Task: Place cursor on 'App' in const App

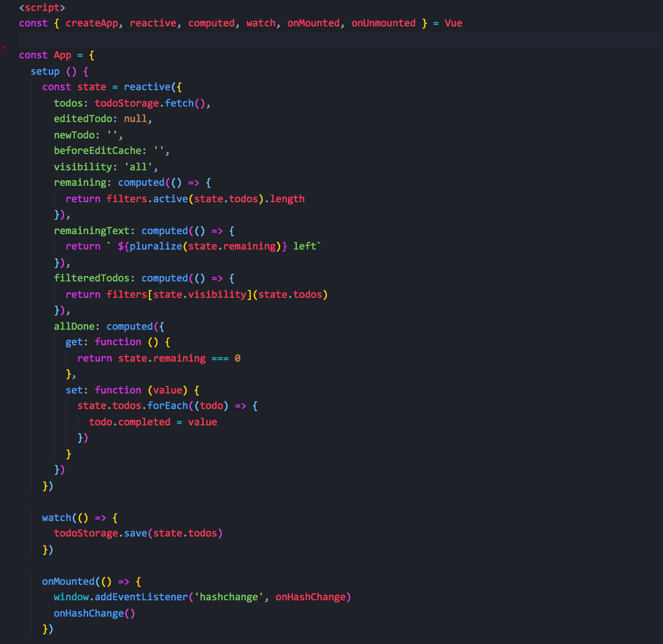Action: 62,55
